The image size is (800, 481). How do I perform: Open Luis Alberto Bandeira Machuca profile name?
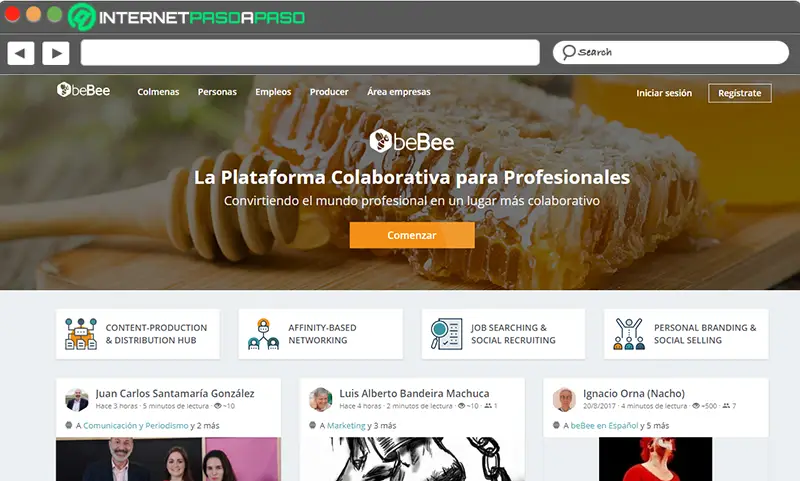414,393
